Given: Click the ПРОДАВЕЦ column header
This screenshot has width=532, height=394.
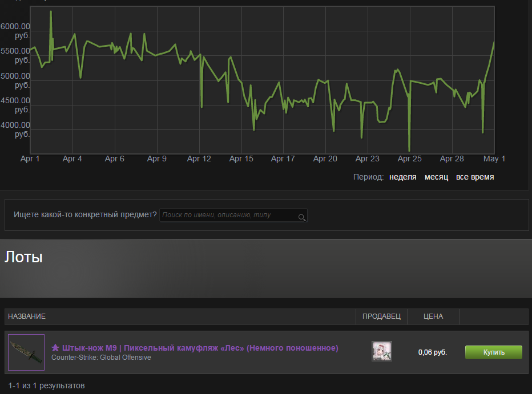Looking at the screenshot, I should pos(381,316).
